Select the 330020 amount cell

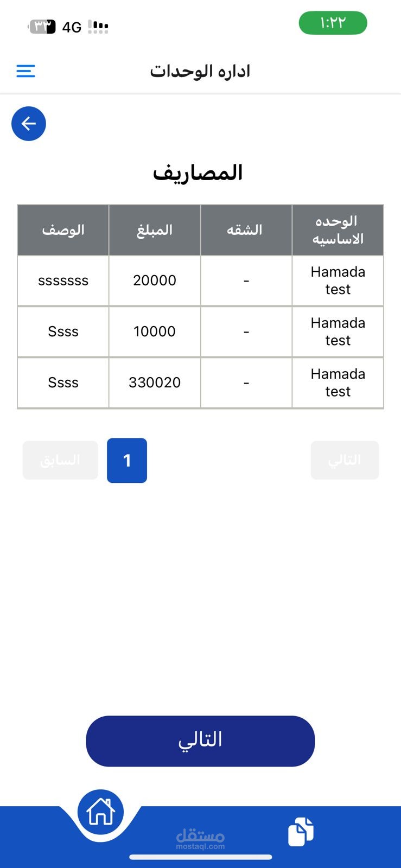coord(155,382)
